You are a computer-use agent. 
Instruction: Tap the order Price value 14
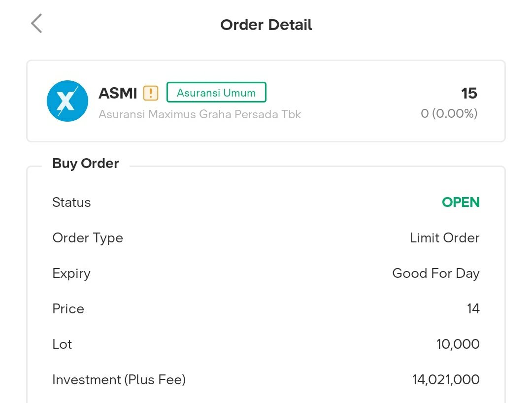[473, 309]
